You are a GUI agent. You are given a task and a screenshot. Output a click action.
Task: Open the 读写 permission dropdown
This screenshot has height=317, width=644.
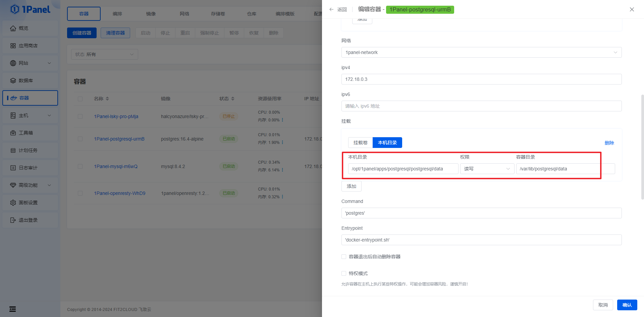pos(487,169)
